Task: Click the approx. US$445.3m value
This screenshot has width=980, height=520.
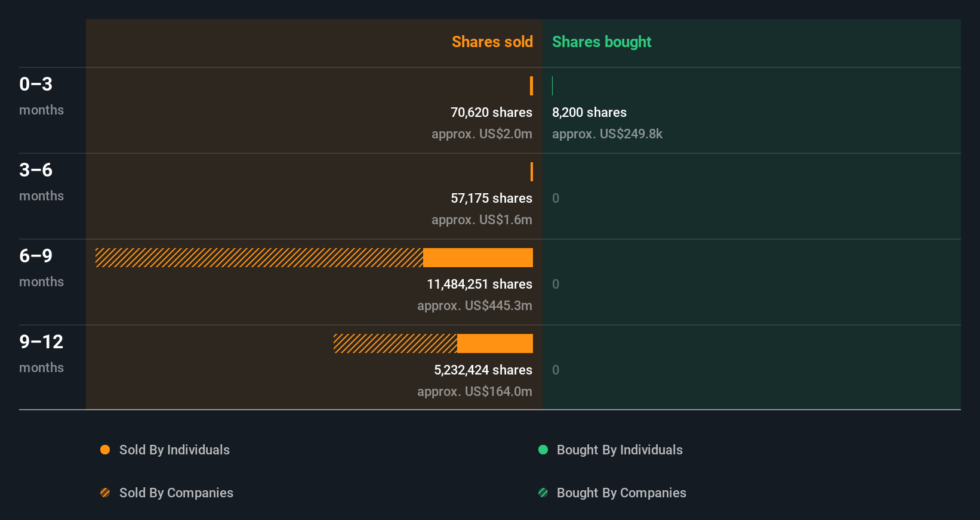Action: coord(474,305)
